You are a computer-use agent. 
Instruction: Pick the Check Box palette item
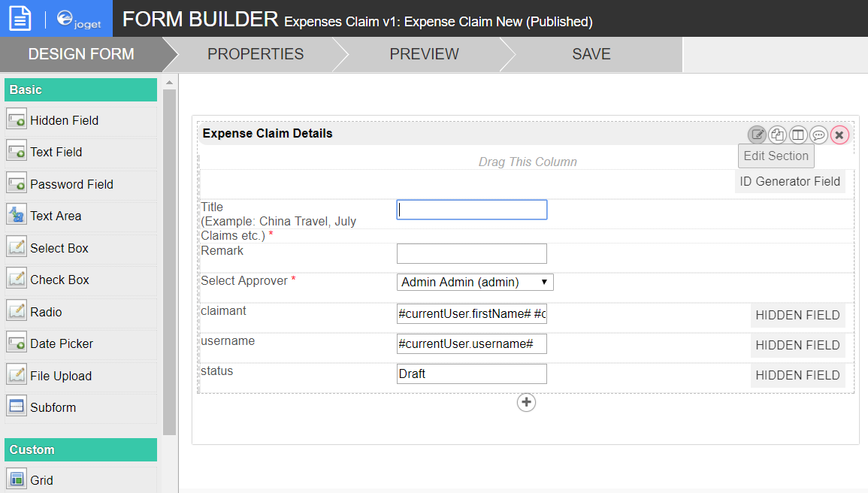[59, 280]
